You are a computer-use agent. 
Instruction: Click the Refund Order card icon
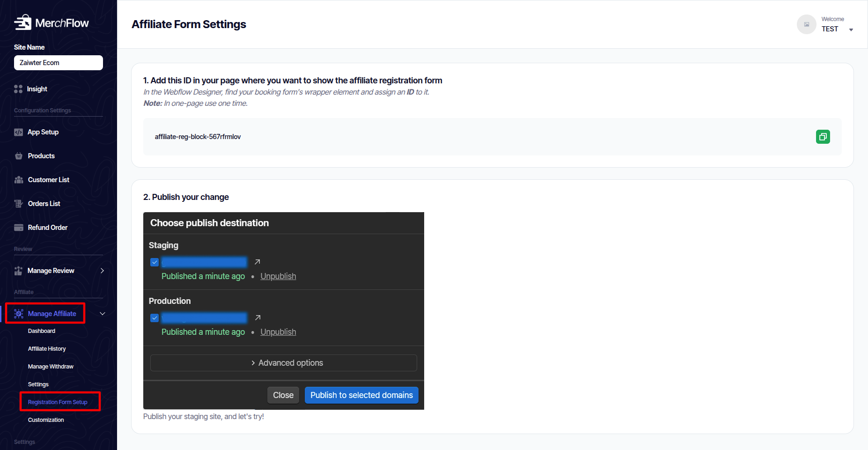click(19, 228)
